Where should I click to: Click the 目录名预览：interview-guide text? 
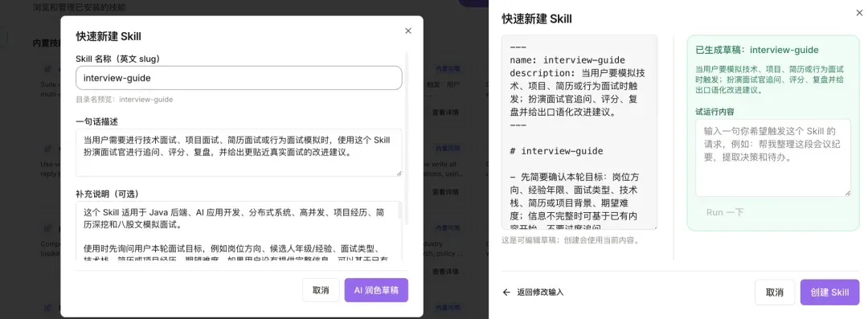coord(125,100)
